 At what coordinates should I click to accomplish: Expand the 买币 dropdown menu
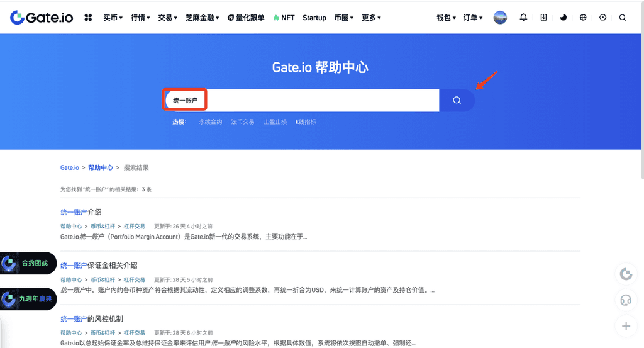click(x=113, y=18)
